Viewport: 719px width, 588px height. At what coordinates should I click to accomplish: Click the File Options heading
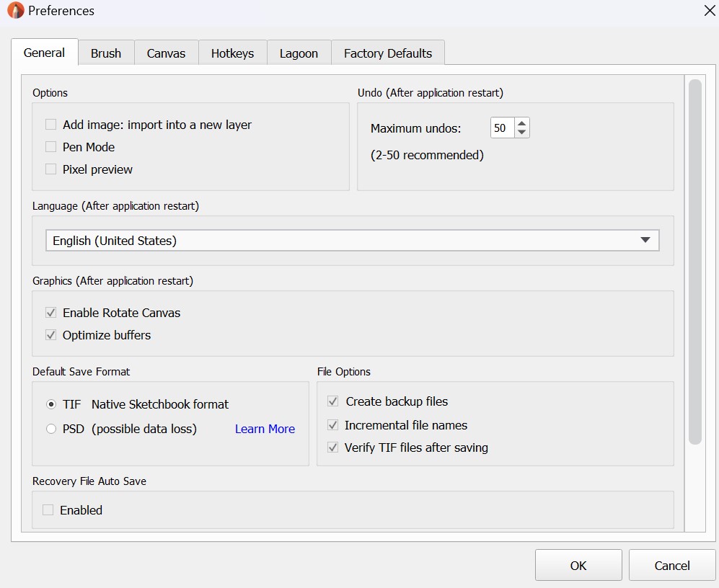(x=344, y=372)
